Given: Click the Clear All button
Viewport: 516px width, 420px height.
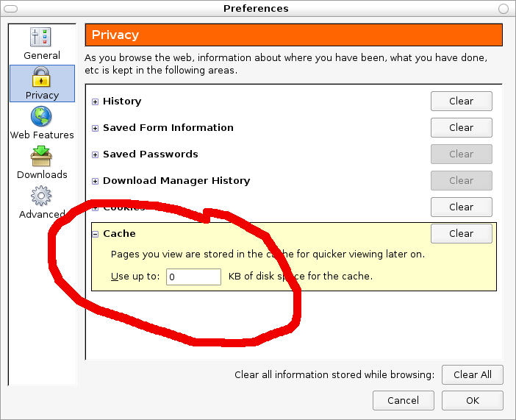Looking at the screenshot, I should pos(472,374).
